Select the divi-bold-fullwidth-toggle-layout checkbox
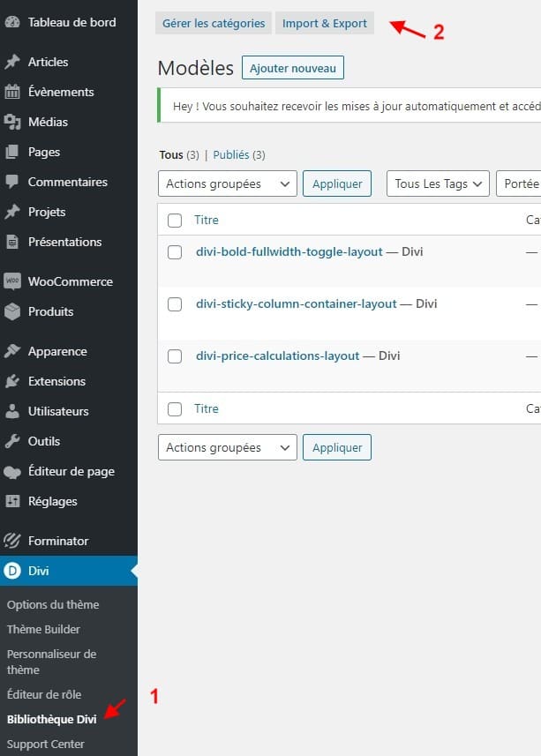Viewport: 541px width, 756px height. click(x=175, y=252)
